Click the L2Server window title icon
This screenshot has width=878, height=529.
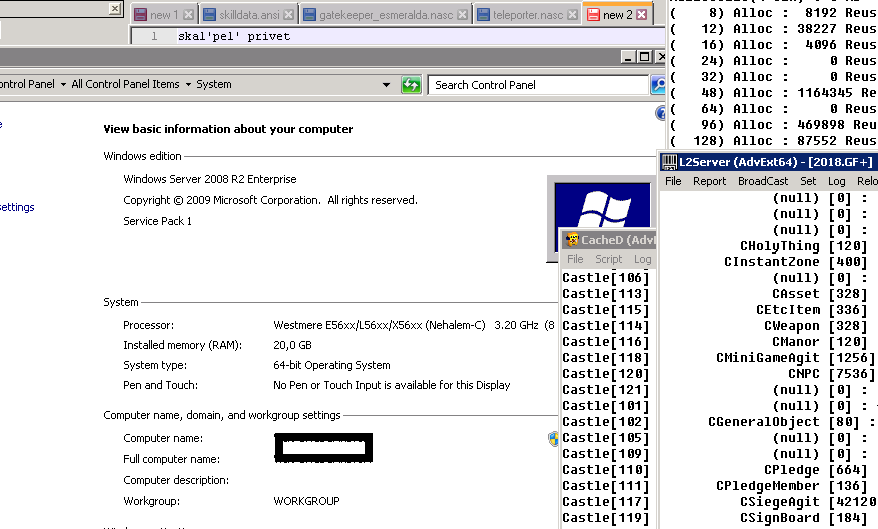point(669,162)
